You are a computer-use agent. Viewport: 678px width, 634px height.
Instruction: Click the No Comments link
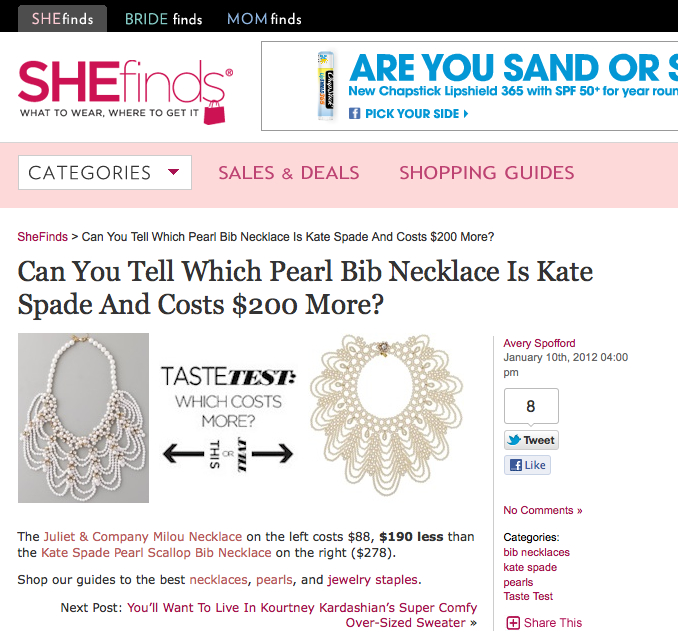[x=543, y=510]
